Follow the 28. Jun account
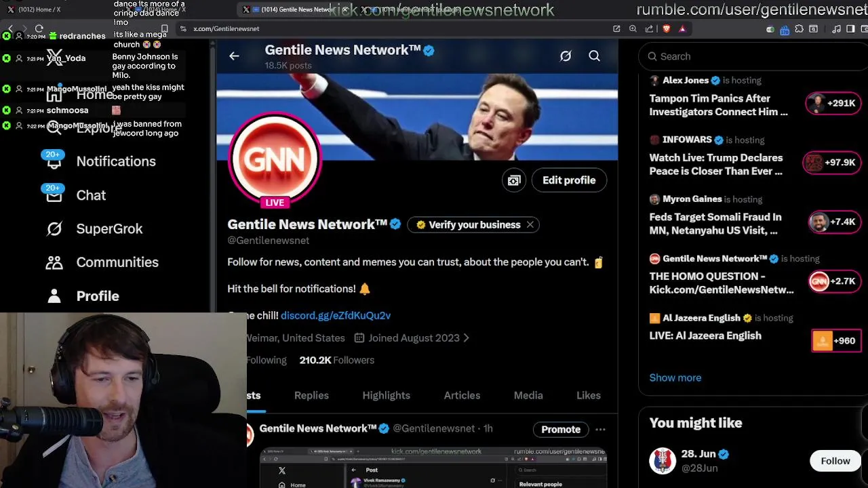 (x=835, y=461)
